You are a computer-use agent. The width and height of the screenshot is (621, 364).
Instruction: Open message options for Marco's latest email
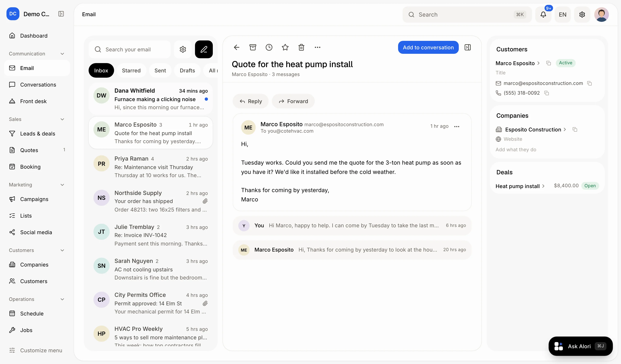tap(457, 127)
